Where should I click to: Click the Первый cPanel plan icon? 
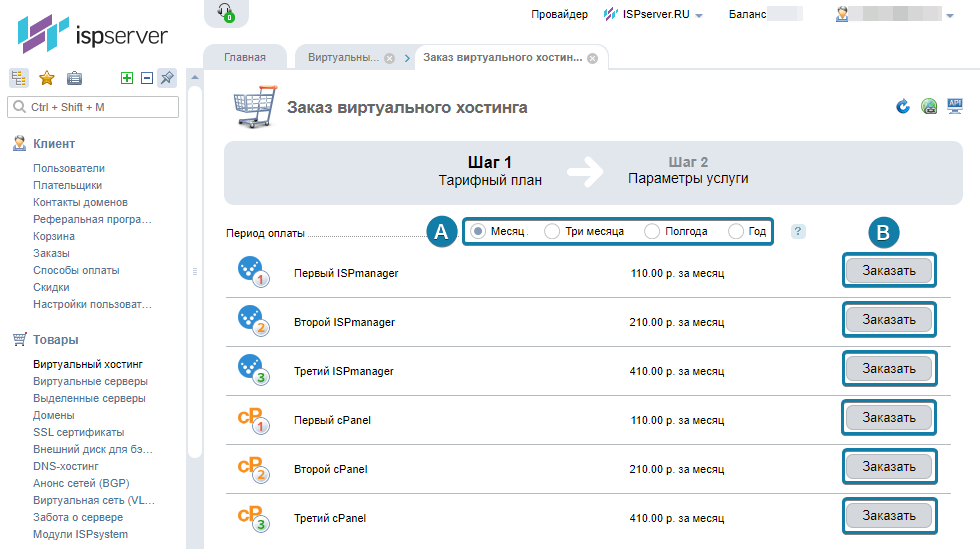253,419
